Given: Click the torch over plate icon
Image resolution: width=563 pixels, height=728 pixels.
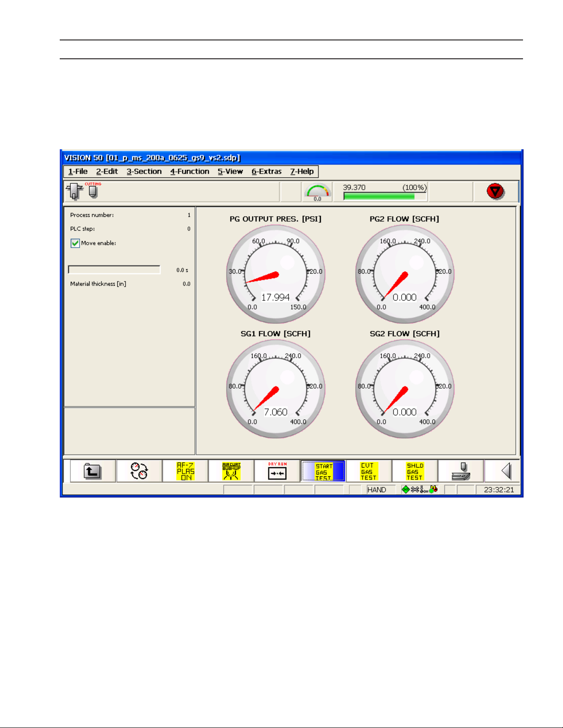Looking at the screenshot, I should pos(461,471).
